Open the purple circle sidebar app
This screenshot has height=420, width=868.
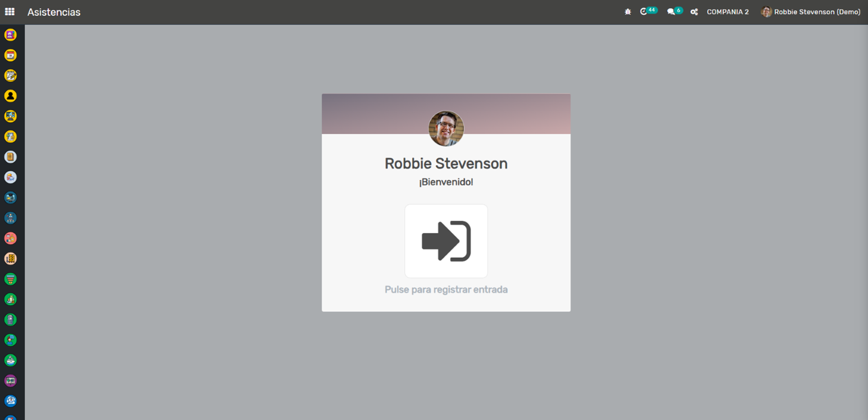(x=10, y=381)
